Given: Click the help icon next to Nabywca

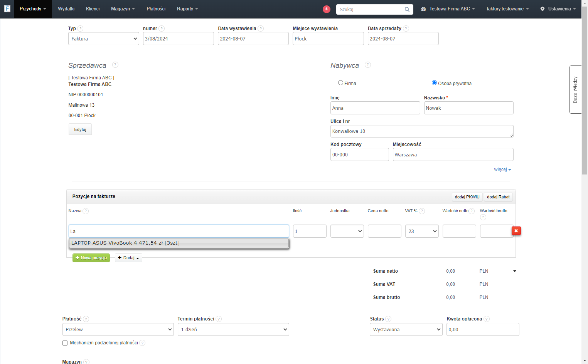Looking at the screenshot, I should pyautogui.click(x=368, y=65).
